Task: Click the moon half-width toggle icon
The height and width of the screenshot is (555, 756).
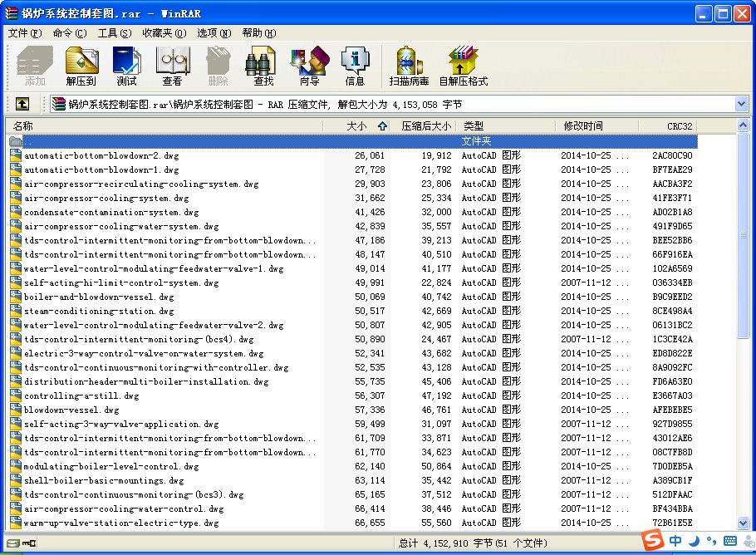Action: [694, 541]
